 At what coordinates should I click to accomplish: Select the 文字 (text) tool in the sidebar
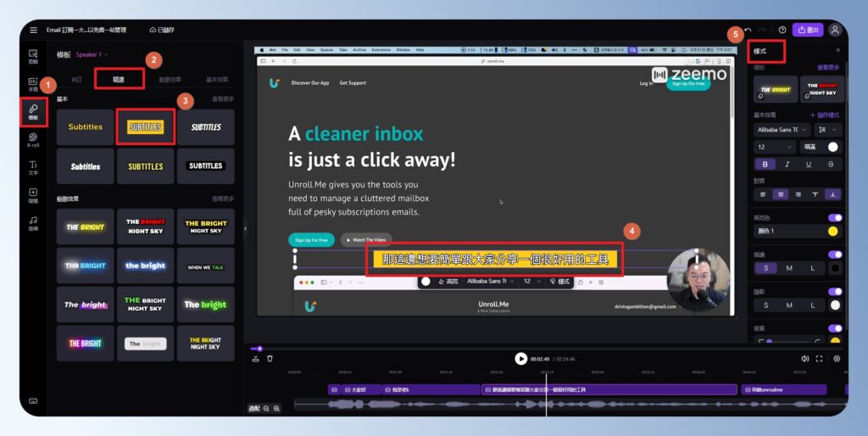(33, 167)
